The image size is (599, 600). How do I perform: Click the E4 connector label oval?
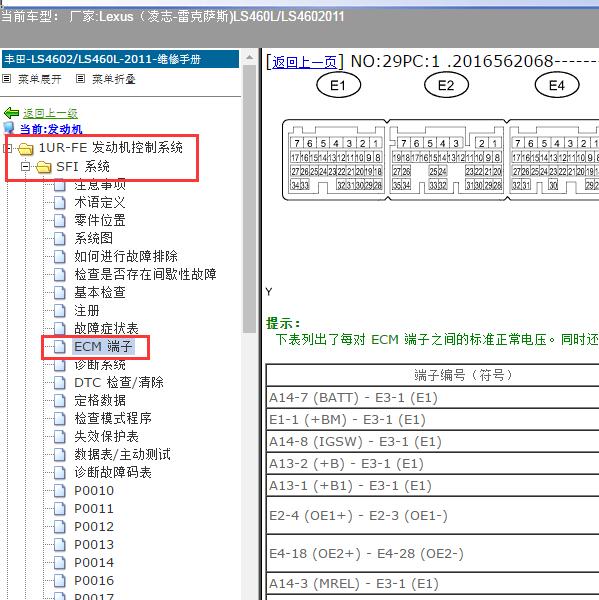[557, 85]
